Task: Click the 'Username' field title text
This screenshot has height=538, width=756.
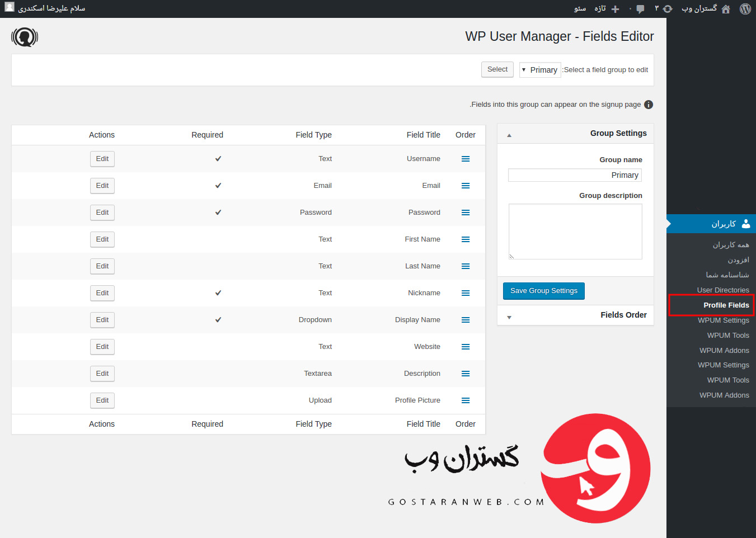Action: [424, 159]
